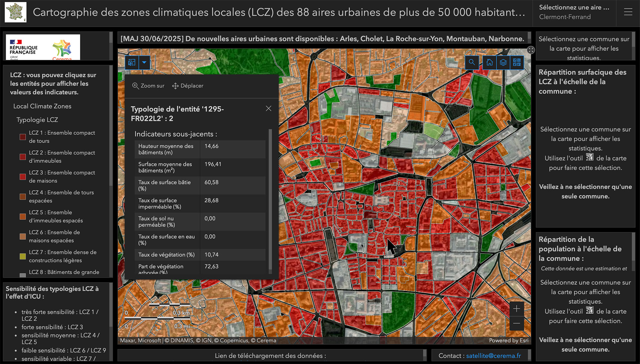The width and height of the screenshot is (640, 364).
Task: Return map to home extent
Action: click(x=489, y=62)
